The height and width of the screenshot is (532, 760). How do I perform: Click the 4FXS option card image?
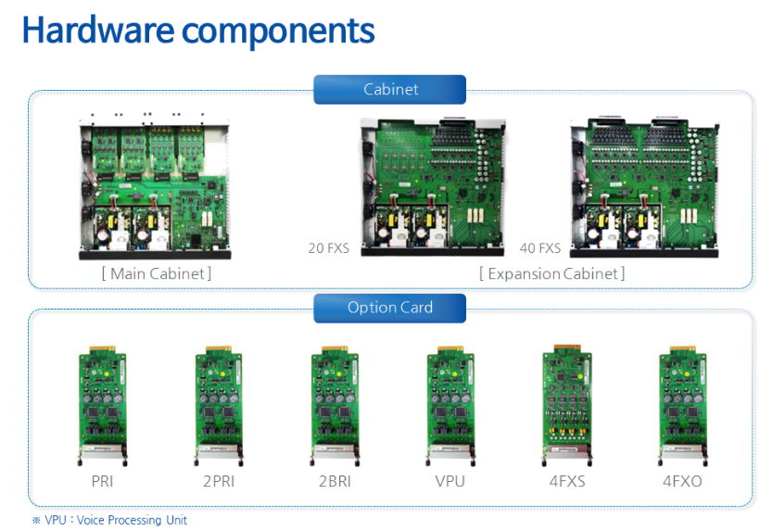tap(567, 405)
